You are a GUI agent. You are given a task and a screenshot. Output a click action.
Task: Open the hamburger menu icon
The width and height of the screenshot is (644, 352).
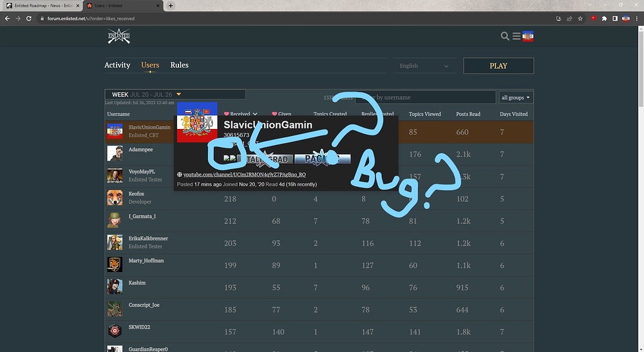coord(516,36)
